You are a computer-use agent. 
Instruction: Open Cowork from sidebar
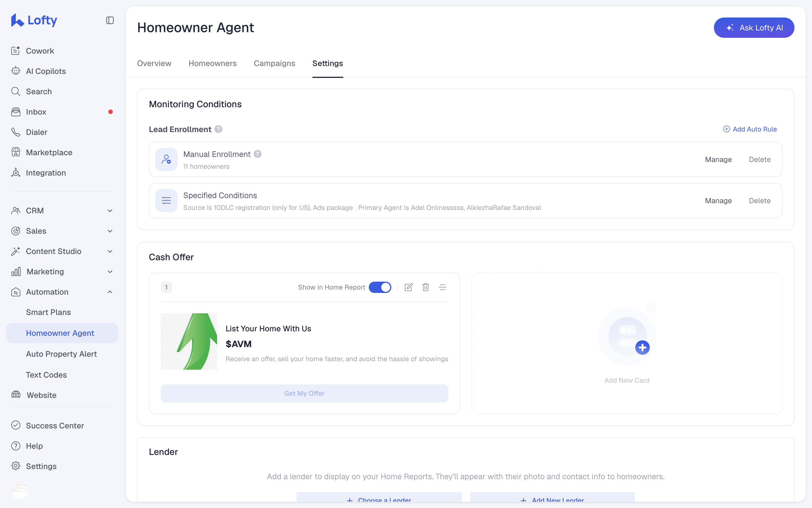coord(39,51)
